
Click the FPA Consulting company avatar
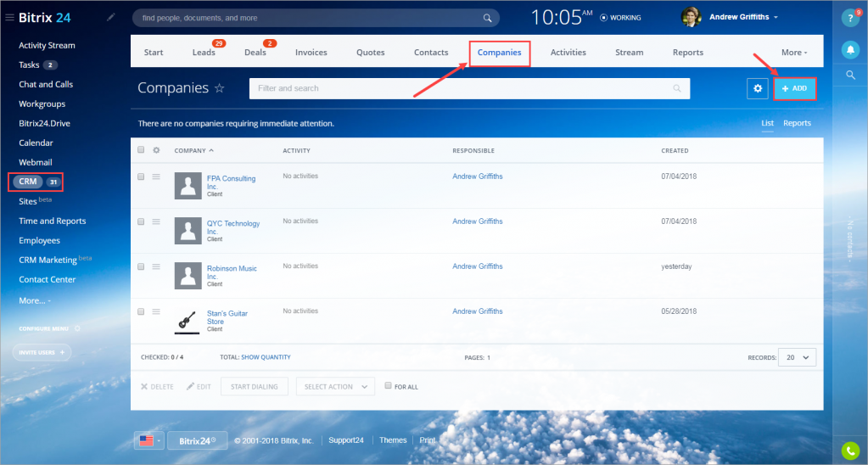click(188, 186)
